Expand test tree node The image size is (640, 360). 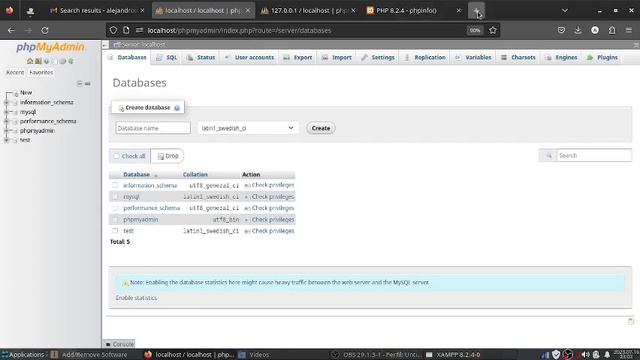[6, 140]
